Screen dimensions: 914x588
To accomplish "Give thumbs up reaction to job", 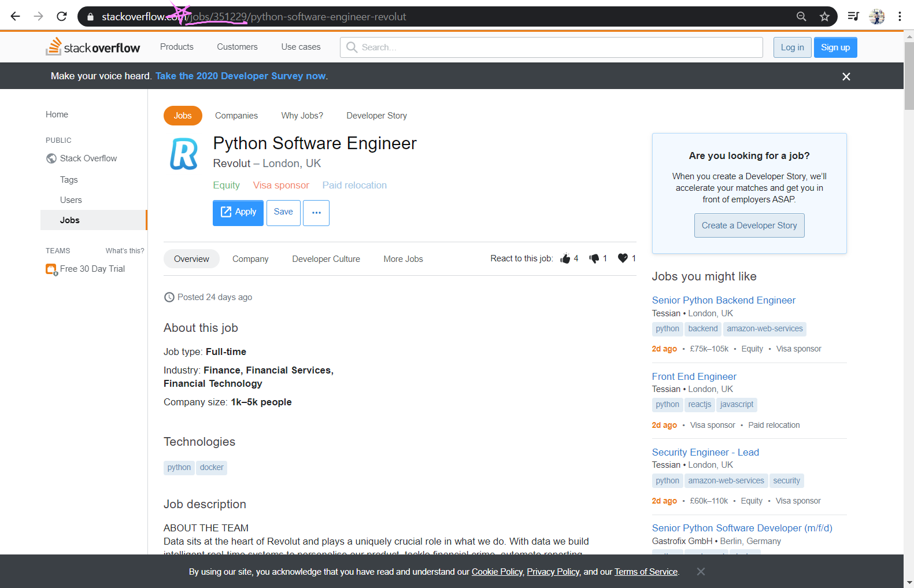I will [565, 258].
